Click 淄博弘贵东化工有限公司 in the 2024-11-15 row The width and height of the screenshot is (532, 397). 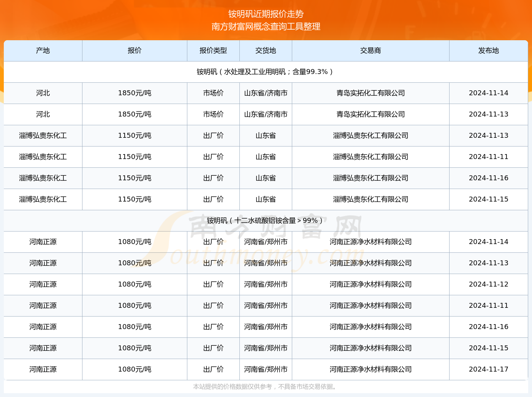(370, 199)
